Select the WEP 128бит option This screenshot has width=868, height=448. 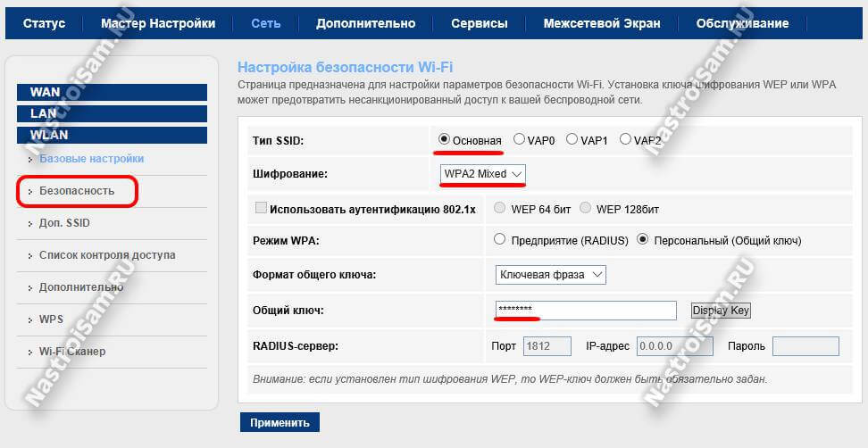pyautogui.click(x=585, y=208)
